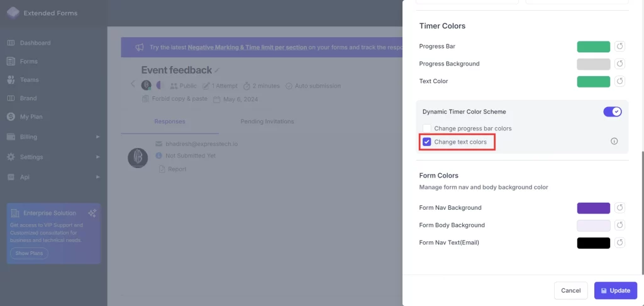Toggle the Dynamic Timer Color Scheme switch
The image size is (644, 306).
(x=613, y=111)
